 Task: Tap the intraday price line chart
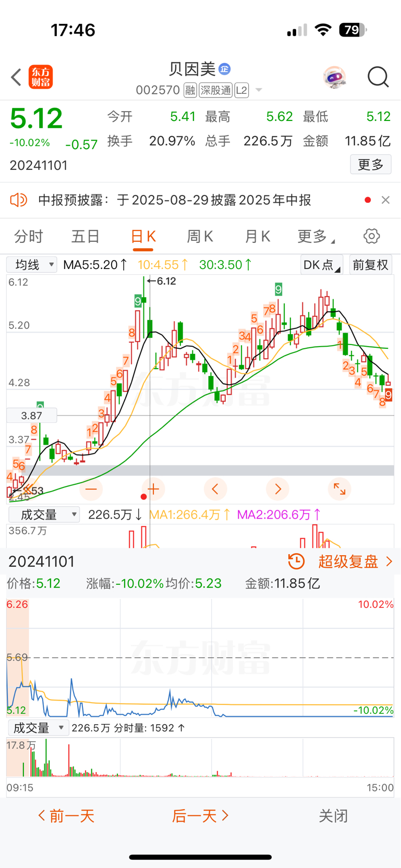(x=200, y=658)
